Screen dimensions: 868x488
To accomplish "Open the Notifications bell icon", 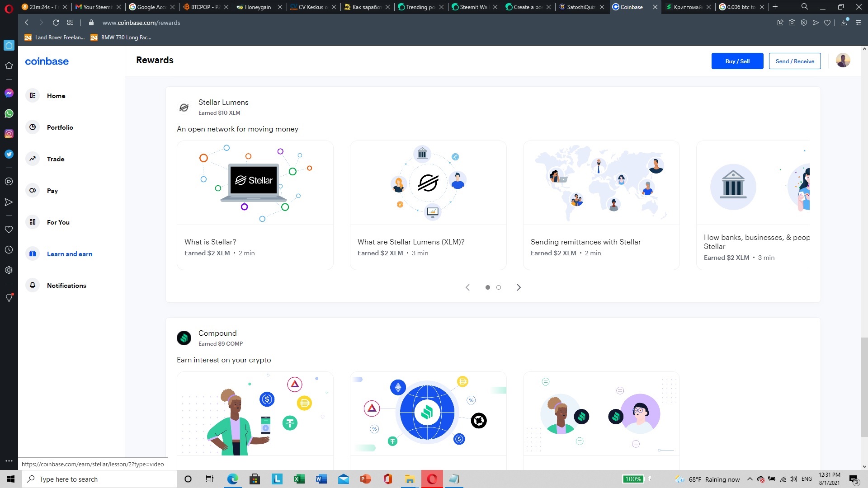I will [x=33, y=286].
